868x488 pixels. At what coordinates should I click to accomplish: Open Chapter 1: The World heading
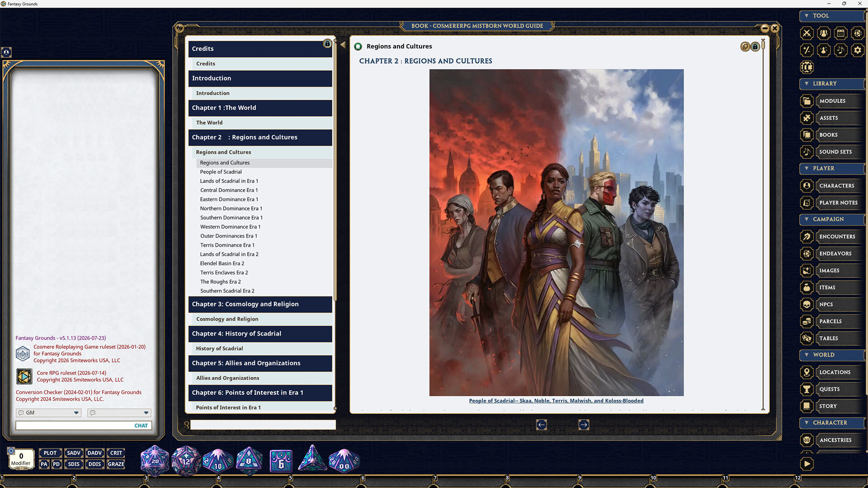click(260, 108)
